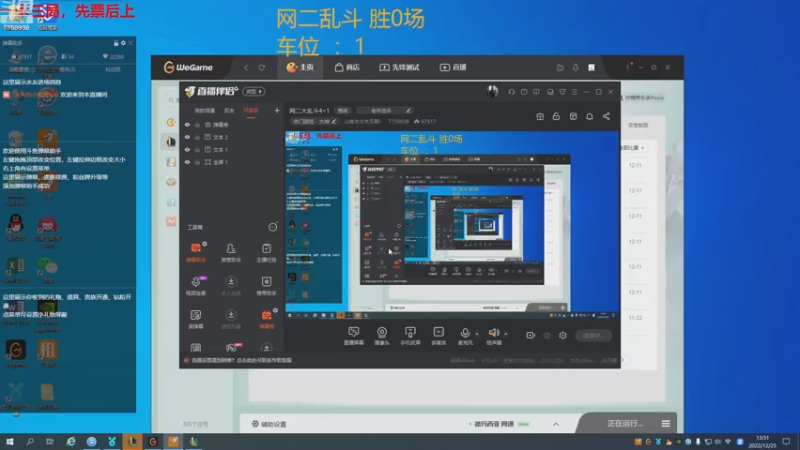
Task: Edit the 热门游戏 category selector
Action: click(314, 121)
